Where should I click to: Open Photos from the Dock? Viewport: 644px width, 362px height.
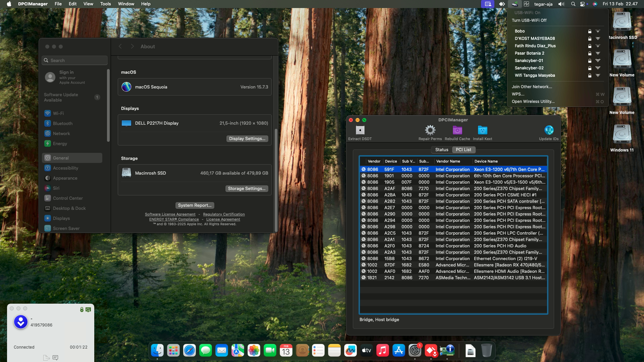pos(254,351)
